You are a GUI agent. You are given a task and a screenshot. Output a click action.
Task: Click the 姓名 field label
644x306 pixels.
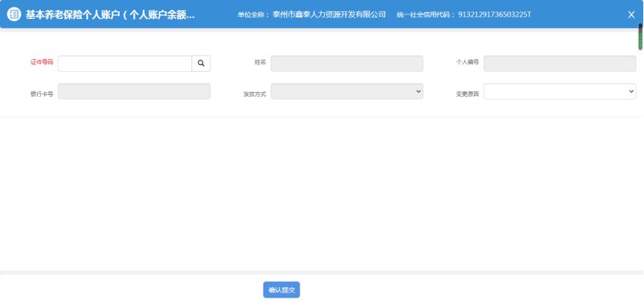(x=260, y=62)
